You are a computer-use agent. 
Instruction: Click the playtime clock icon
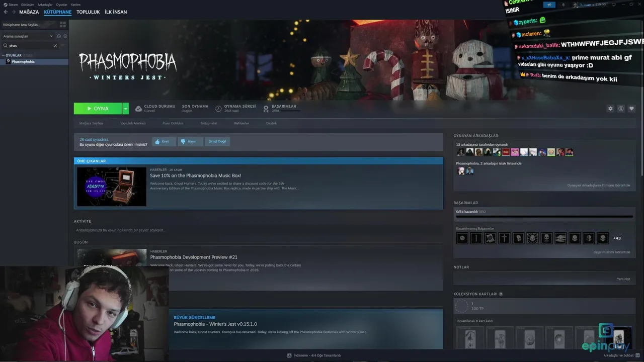(x=218, y=109)
